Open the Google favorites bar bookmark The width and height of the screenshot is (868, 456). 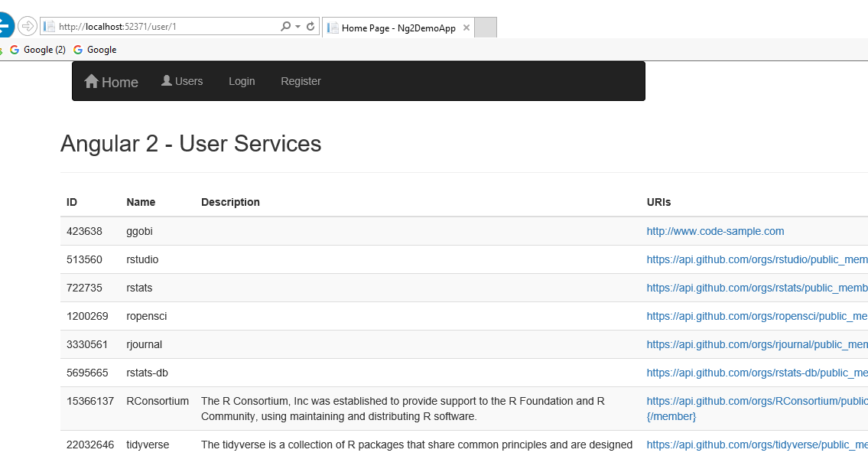tap(95, 49)
